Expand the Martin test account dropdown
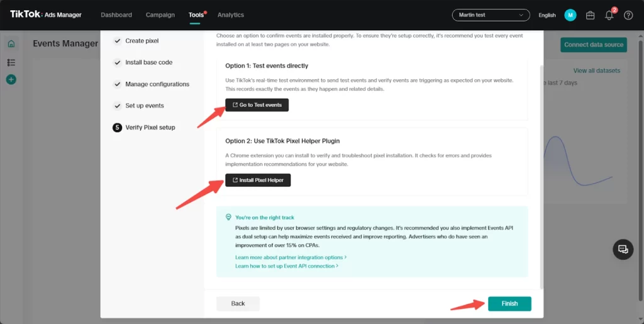The width and height of the screenshot is (644, 324). point(491,14)
